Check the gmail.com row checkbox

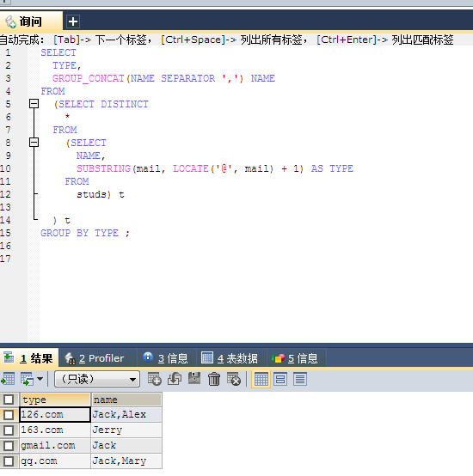click(9, 446)
